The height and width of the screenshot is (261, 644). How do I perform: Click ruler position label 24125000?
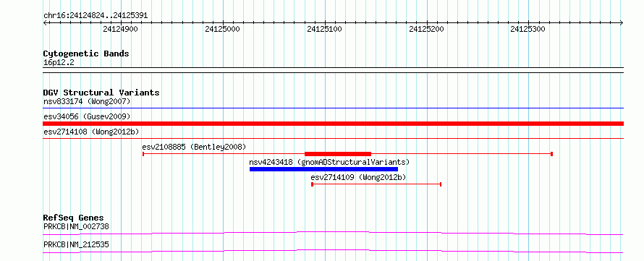[222, 29]
